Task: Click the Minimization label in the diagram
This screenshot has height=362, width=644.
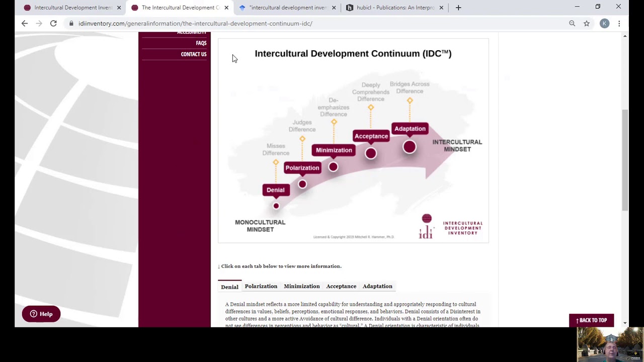Action: [x=334, y=150]
